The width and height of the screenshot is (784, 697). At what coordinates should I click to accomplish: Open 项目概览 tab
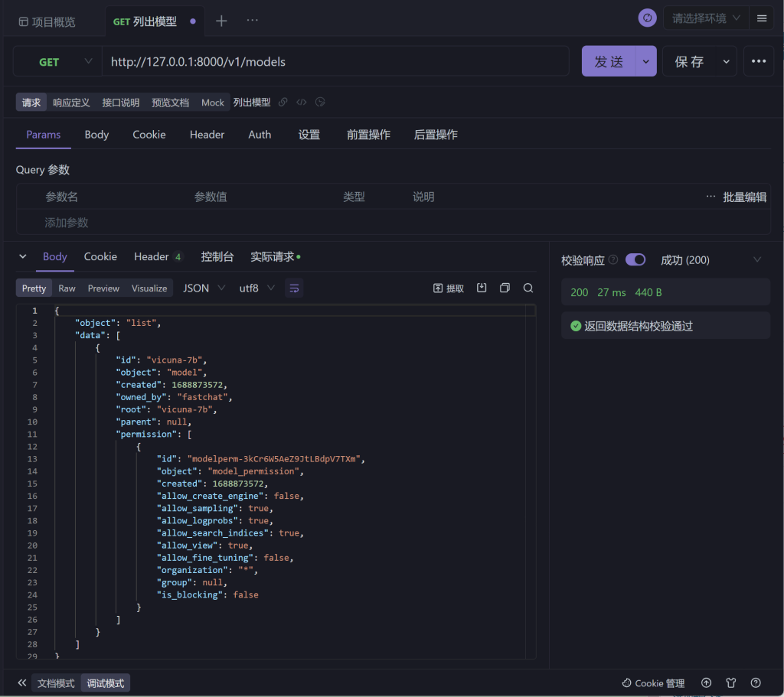pyautogui.click(x=47, y=21)
